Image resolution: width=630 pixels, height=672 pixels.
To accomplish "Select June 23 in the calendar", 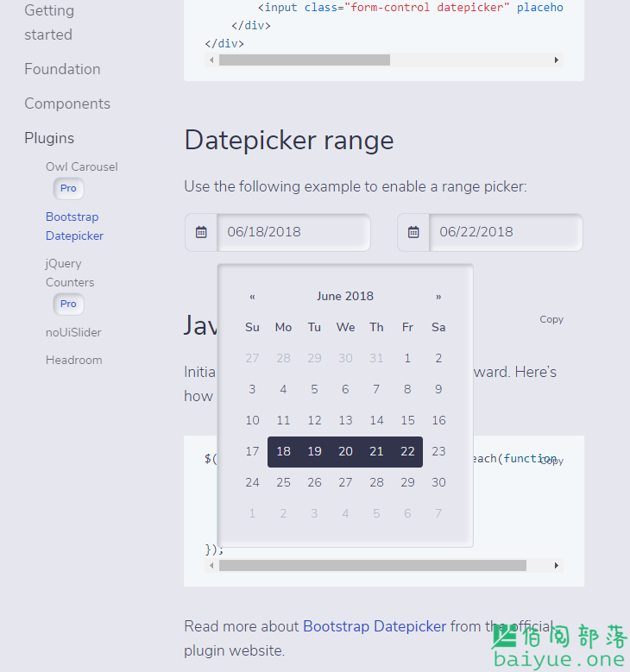I will [438, 452].
